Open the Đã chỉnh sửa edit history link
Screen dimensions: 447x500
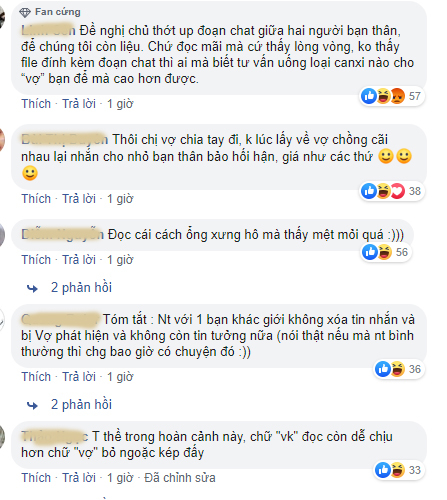180,478
